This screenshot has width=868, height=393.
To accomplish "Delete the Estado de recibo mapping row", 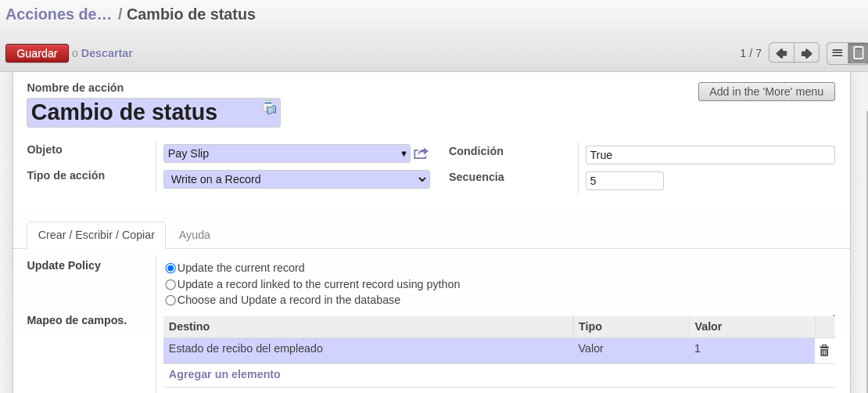I will coord(824,350).
